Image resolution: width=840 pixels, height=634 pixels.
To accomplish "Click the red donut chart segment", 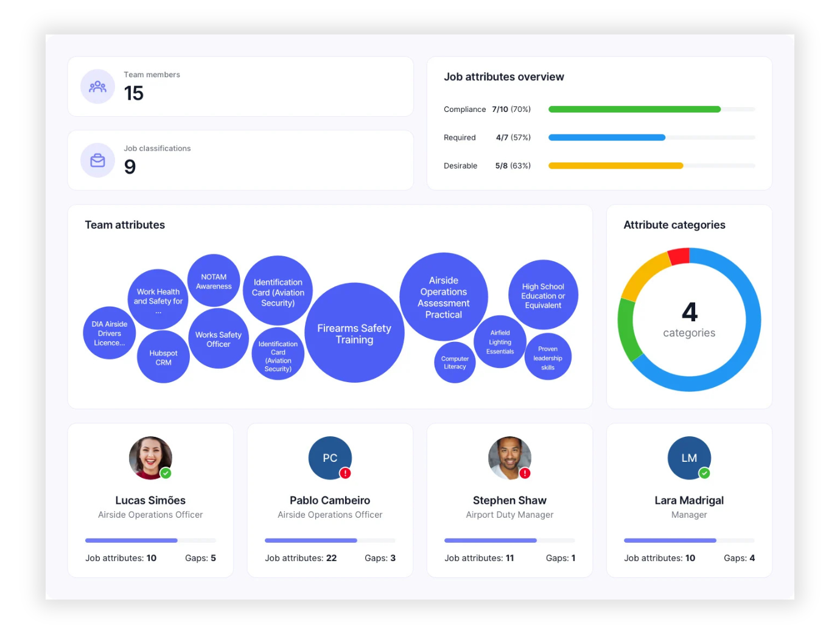I will [x=679, y=256].
